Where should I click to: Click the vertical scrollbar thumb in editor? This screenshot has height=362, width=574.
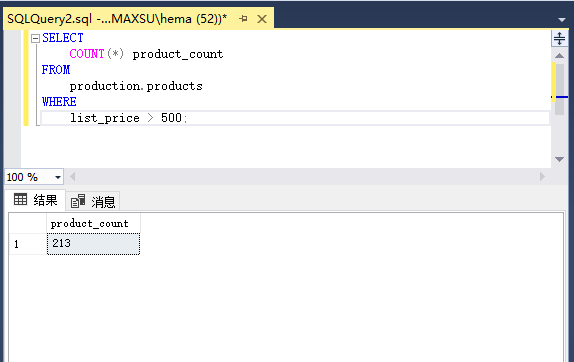tap(559, 89)
